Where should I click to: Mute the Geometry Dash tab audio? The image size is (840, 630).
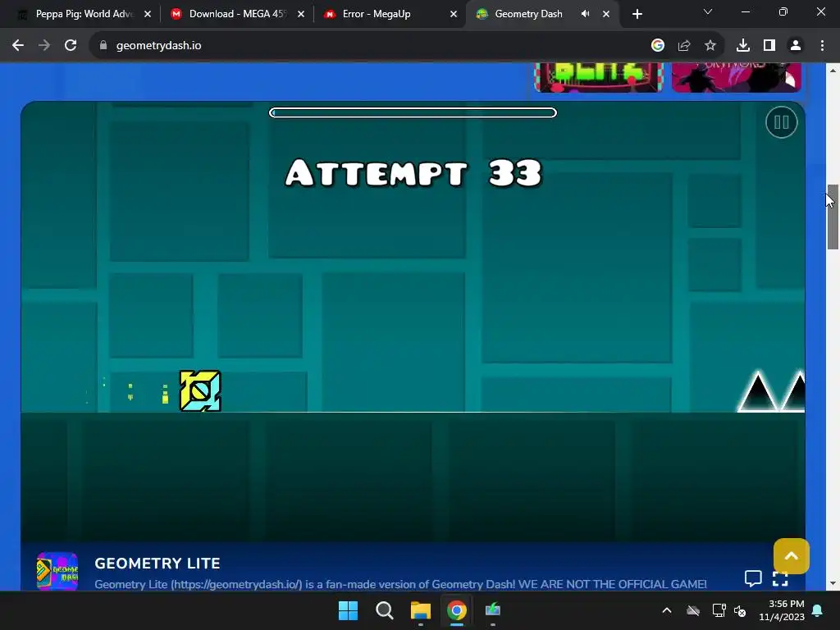pos(586,14)
